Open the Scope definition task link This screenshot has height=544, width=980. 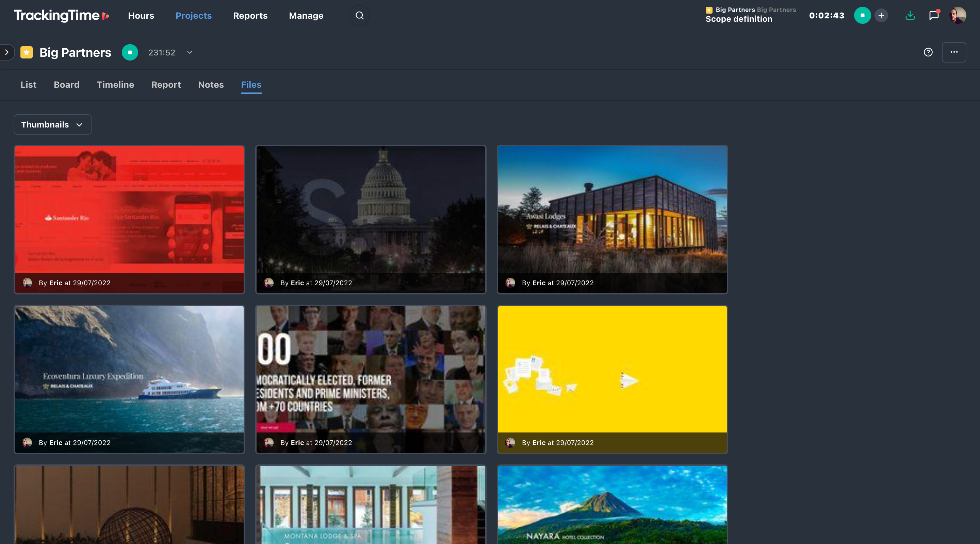(738, 19)
